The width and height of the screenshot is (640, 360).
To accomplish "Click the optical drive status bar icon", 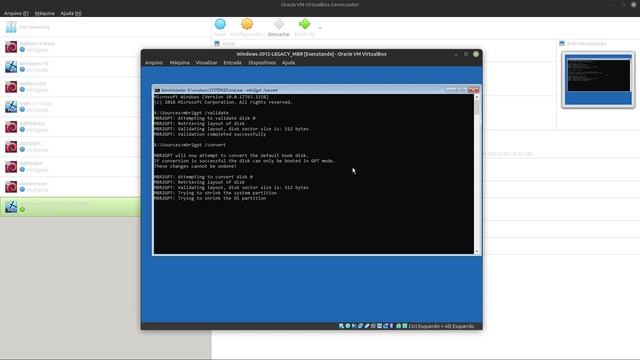I will tap(348, 326).
